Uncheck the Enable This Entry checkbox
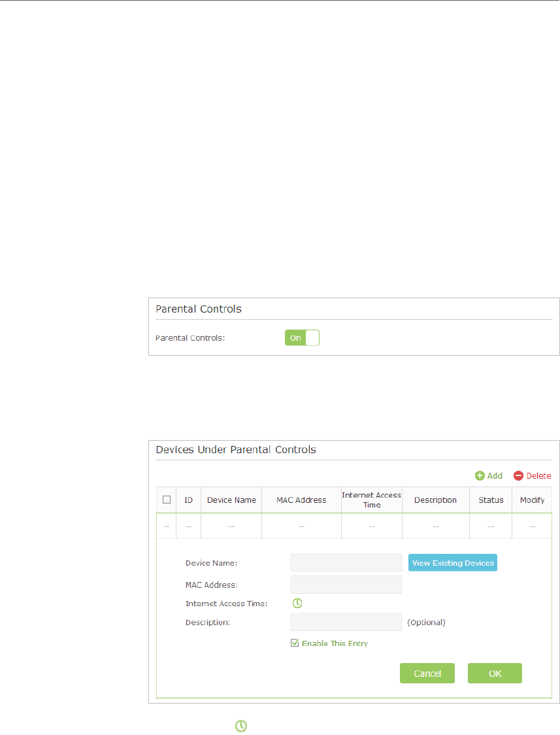This screenshot has width=560, height=735. [x=295, y=643]
